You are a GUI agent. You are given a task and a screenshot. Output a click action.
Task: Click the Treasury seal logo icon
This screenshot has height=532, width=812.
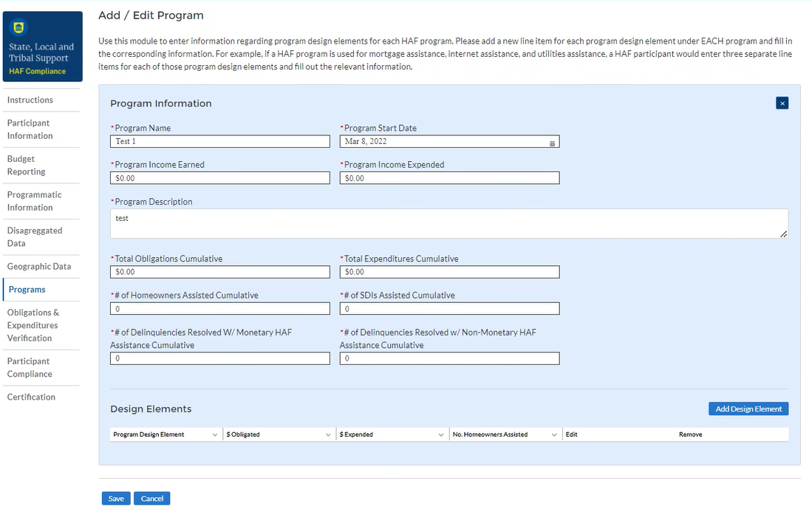(18, 28)
